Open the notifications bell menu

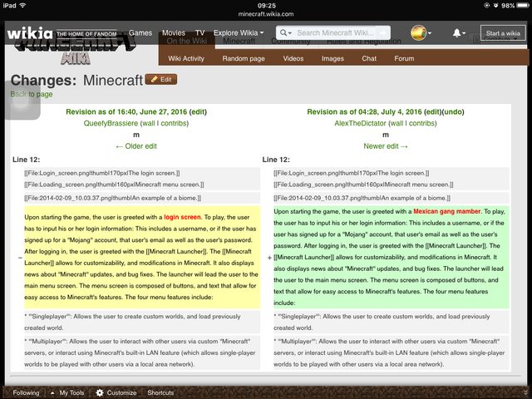(x=459, y=33)
